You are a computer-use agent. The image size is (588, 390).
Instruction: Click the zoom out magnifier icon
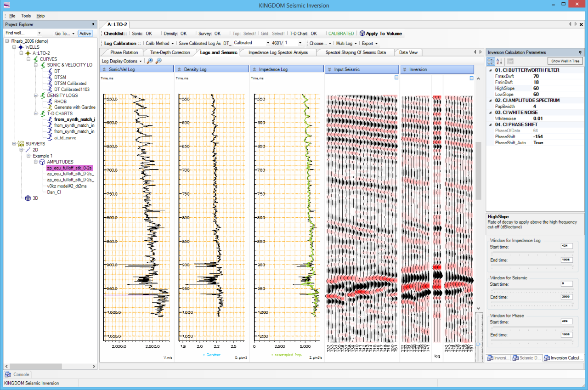tap(158, 61)
